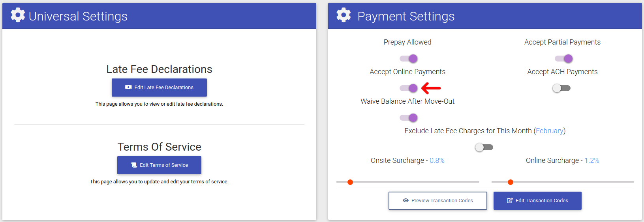Click the pencil icon on Edit Transaction Codes
This screenshot has width=644, height=222.
pyautogui.click(x=510, y=201)
